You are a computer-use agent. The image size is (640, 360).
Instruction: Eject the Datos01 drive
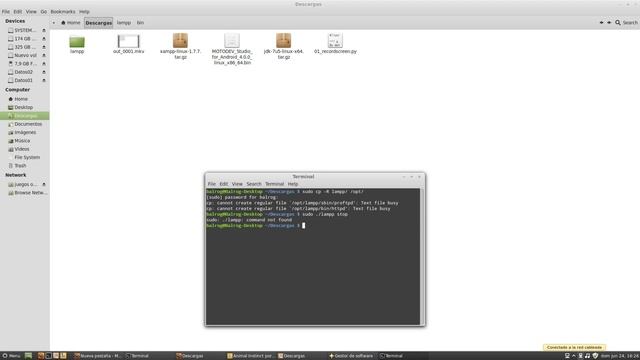click(x=44, y=80)
